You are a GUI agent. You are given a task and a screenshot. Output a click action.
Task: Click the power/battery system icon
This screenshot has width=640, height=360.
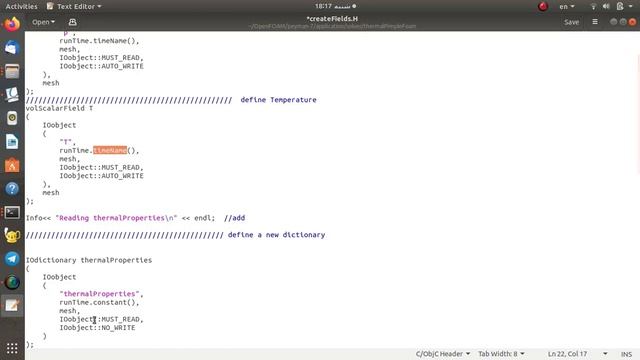coord(620,7)
